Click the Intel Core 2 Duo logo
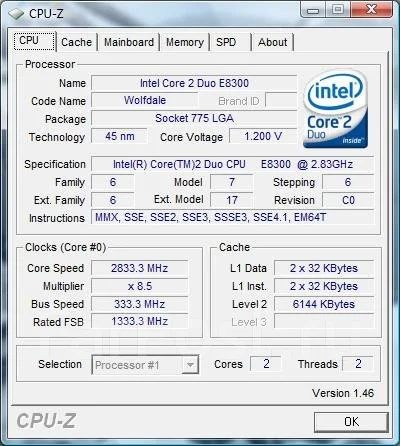Viewport: 400px width, 446px height. click(x=336, y=109)
